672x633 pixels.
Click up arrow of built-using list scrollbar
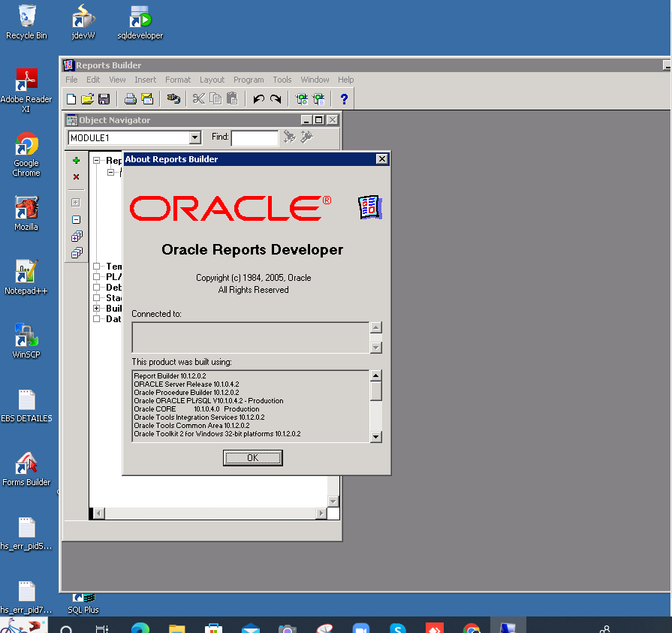click(376, 375)
